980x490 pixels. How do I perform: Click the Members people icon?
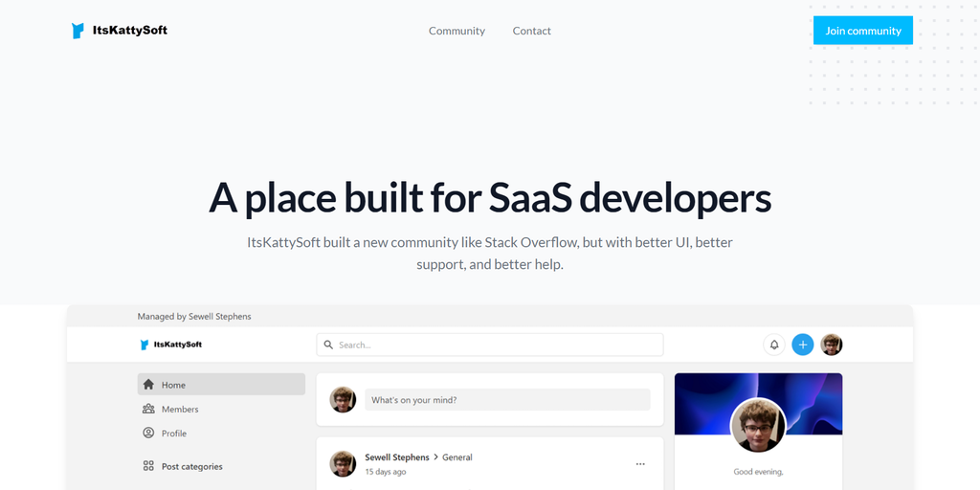coord(148,409)
